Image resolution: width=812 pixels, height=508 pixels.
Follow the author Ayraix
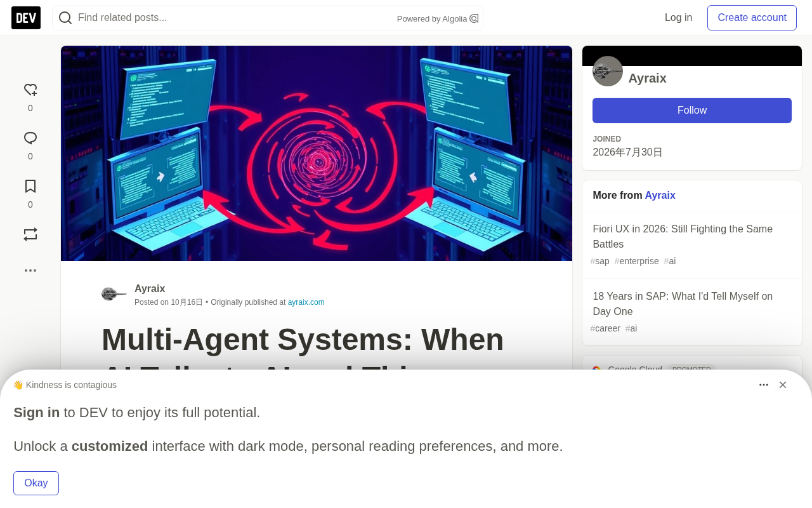pyautogui.click(x=692, y=110)
